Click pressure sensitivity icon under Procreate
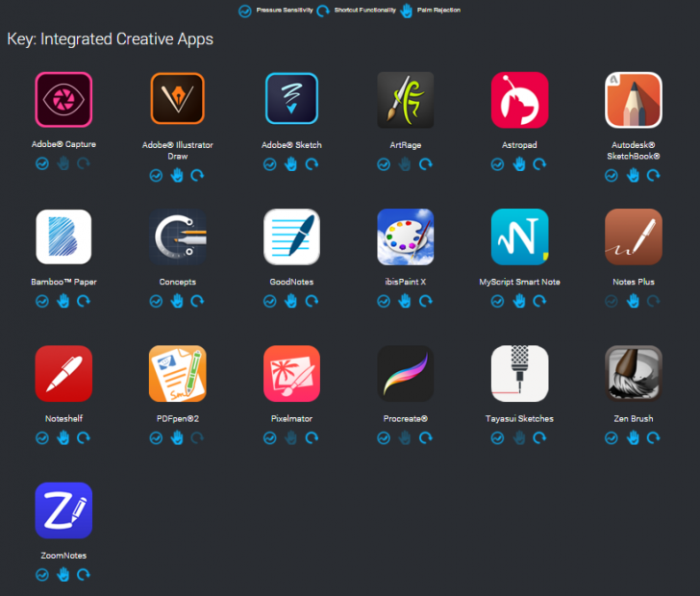The width and height of the screenshot is (700, 596). [x=384, y=438]
